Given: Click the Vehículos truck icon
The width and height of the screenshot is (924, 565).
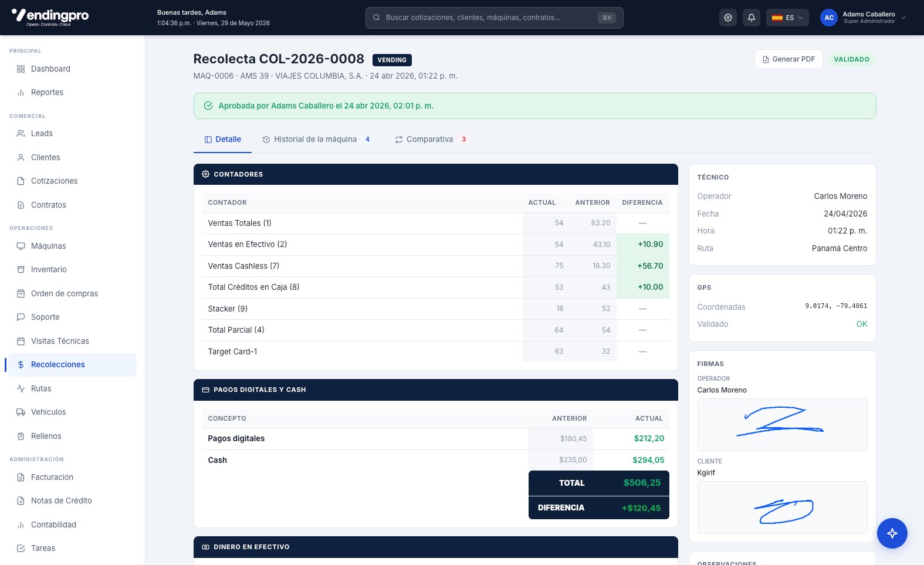Looking at the screenshot, I should 21,412.
